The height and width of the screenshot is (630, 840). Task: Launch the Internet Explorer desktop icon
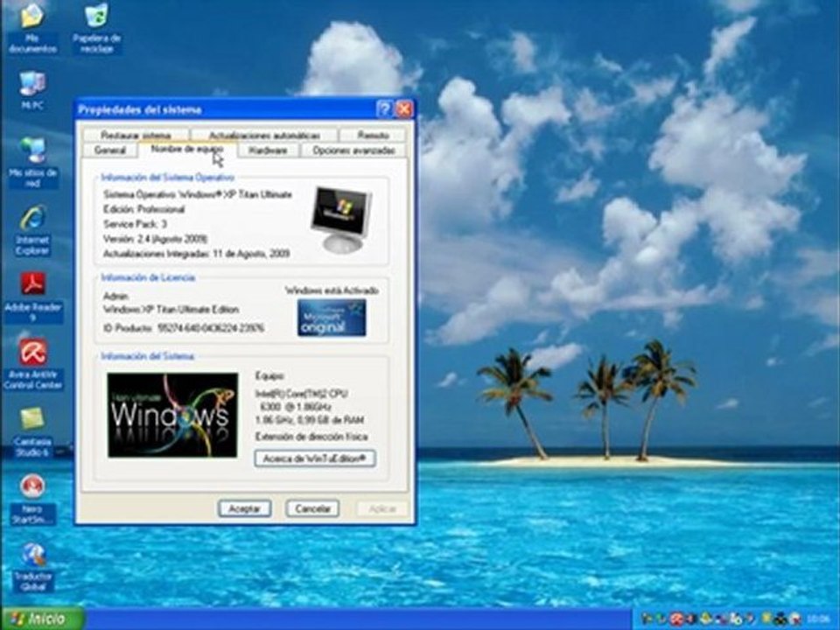coord(32,230)
